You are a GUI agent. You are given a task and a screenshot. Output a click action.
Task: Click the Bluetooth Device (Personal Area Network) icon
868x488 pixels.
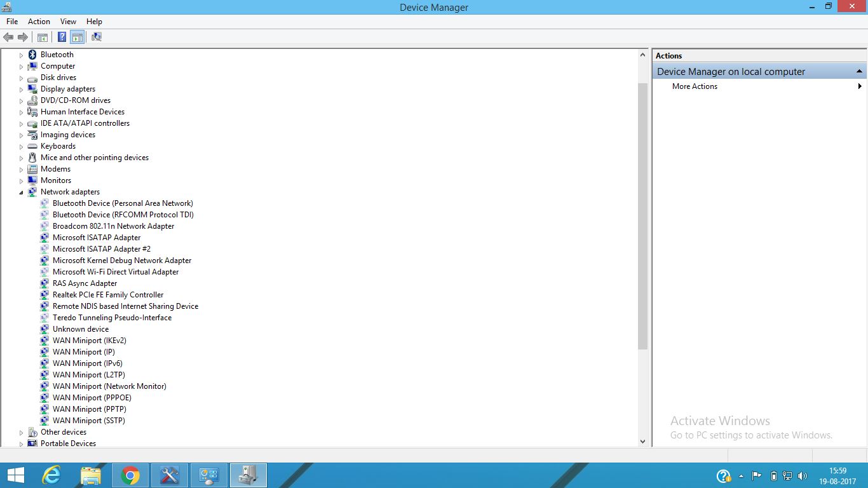click(x=44, y=203)
